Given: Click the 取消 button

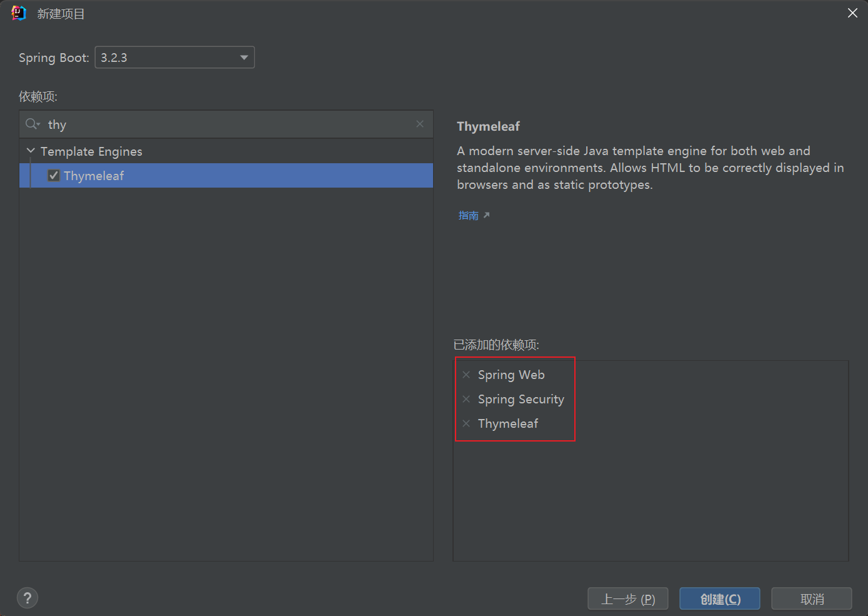Looking at the screenshot, I should (x=812, y=598).
